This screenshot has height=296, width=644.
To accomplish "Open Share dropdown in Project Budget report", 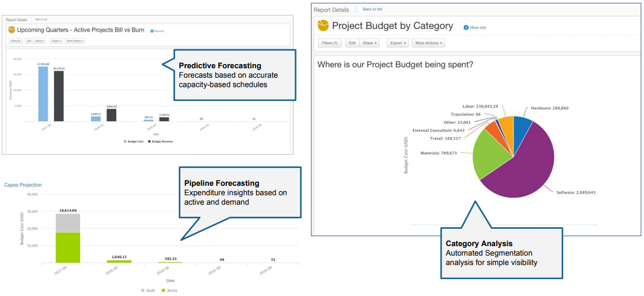I will pyautogui.click(x=370, y=43).
